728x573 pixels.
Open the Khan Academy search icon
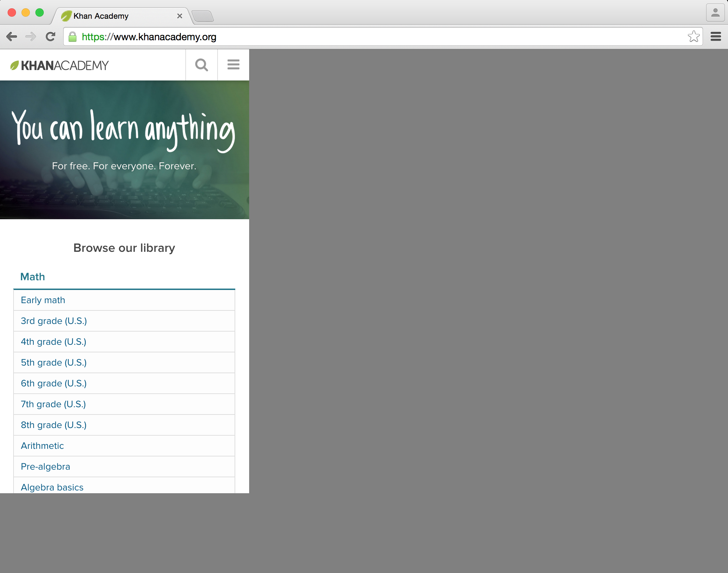click(201, 65)
